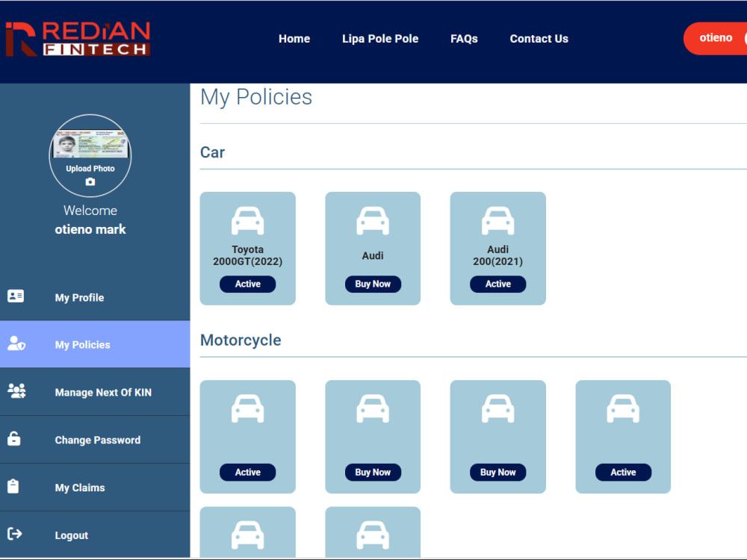Click the Motorcycle section heading
The width and height of the screenshot is (747, 560).
point(241,340)
